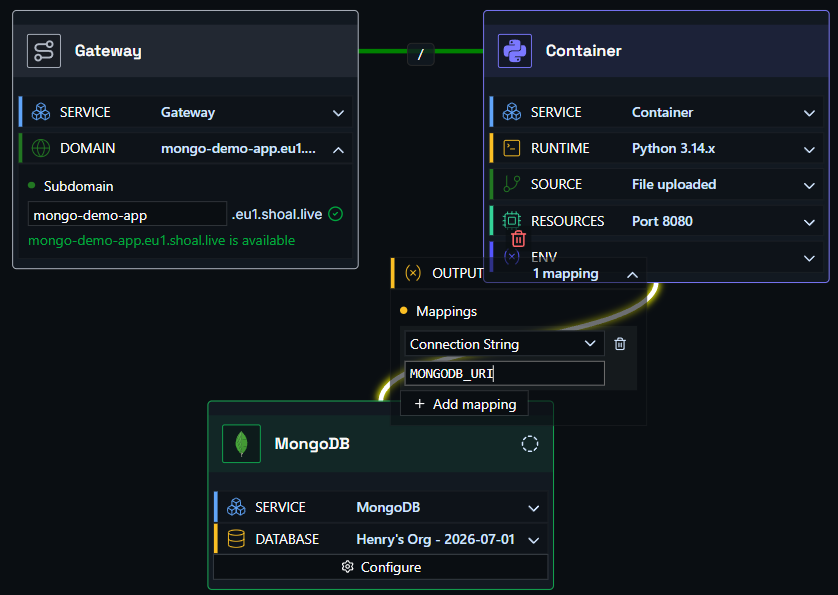Delete the Connection String mapping via trash icon
Viewport: 838px width, 595px height.
[620, 344]
